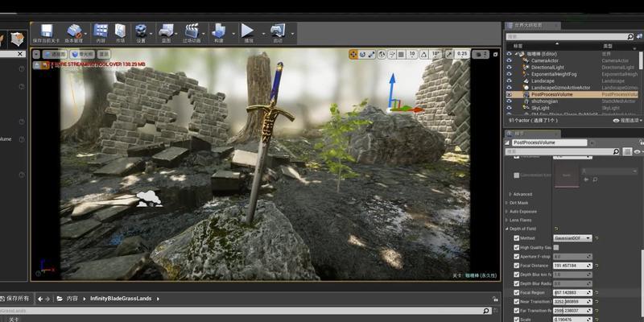644x322 pixels.
Task: Toggle rotation snapping angle icon
Action: [x=424, y=54]
